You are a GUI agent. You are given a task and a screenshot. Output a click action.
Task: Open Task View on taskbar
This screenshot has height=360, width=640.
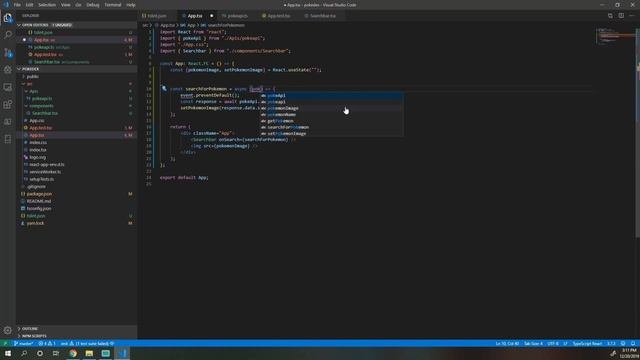pyautogui.click(x=56, y=353)
